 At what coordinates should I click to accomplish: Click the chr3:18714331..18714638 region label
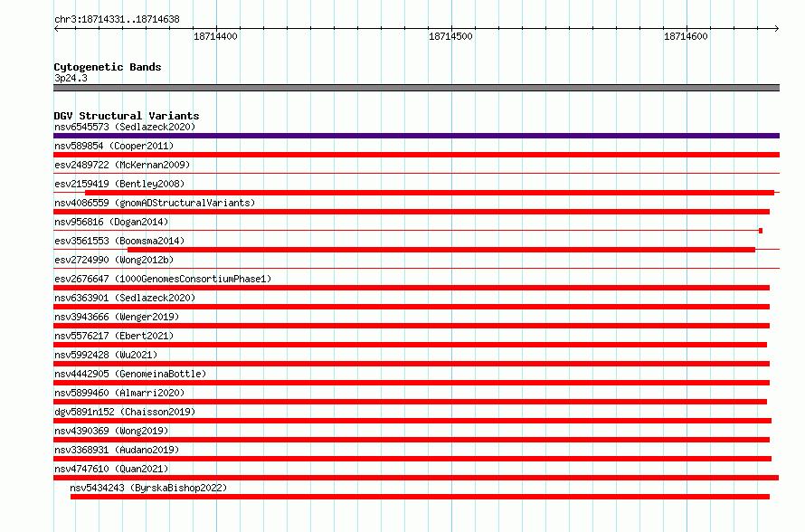(x=117, y=20)
